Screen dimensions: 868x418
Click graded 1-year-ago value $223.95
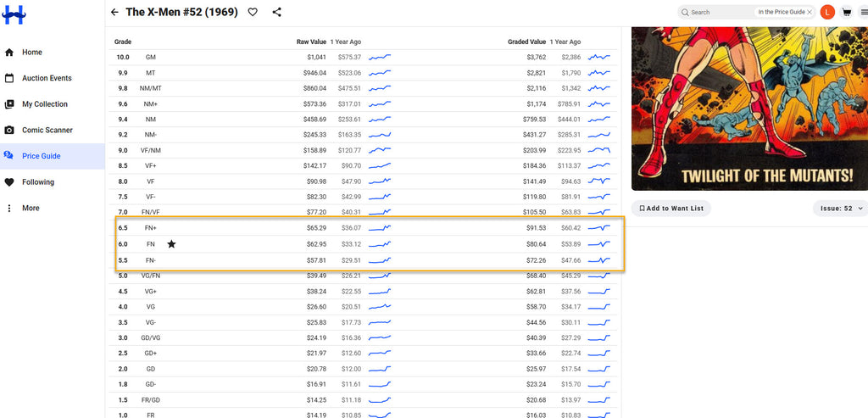[569, 150]
